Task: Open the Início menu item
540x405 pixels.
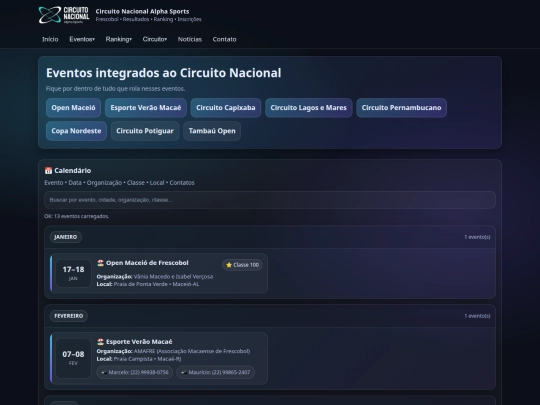Action: click(x=50, y=39)
